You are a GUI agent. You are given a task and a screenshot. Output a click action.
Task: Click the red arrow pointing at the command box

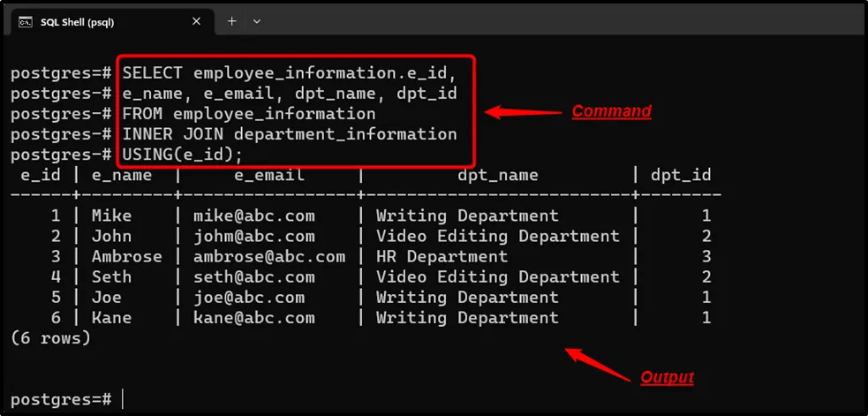521,112
